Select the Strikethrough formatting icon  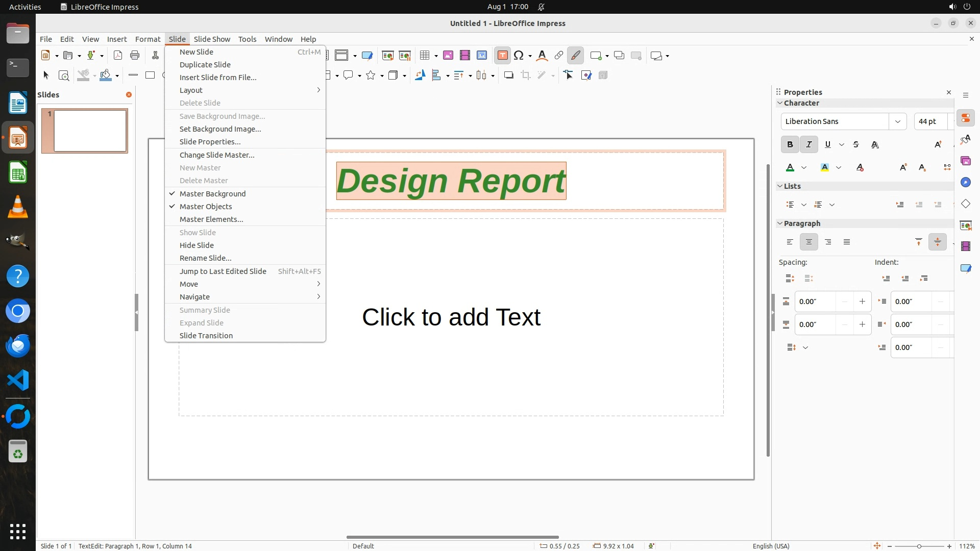click(856, 145)
